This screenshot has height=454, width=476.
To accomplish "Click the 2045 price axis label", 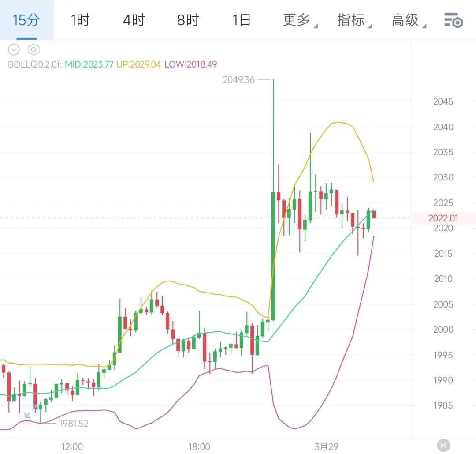I will point(443,101).
